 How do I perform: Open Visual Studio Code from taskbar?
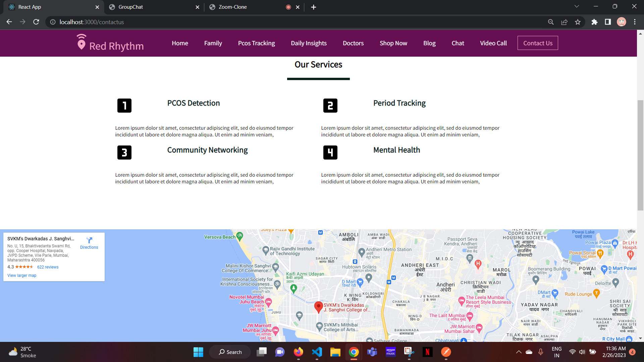coord(317,352)
